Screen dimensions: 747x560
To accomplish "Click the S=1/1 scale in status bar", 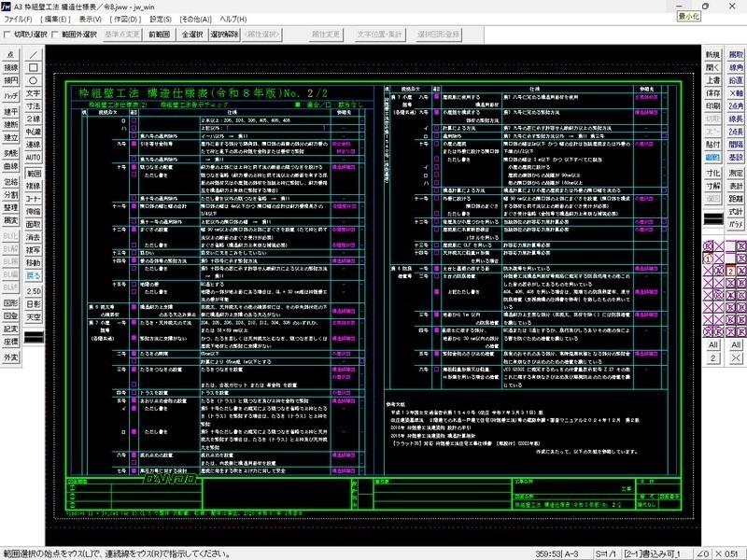I will 605,554.
